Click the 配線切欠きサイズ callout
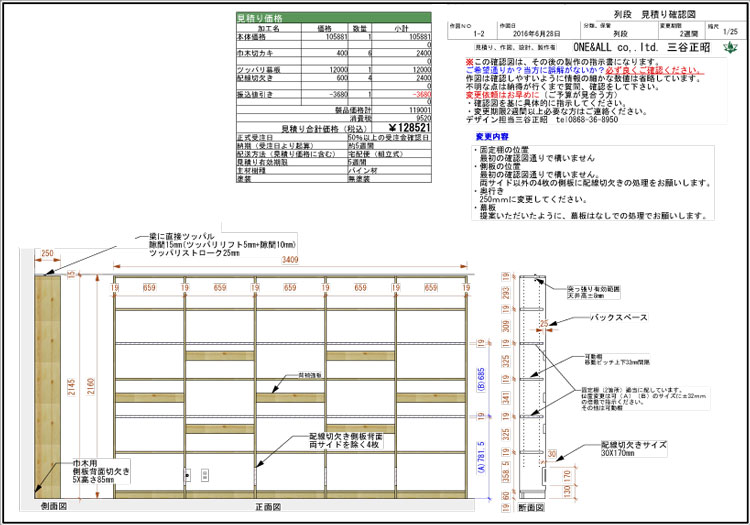Viewport: 750px width, 525px height. coord(634,445)
